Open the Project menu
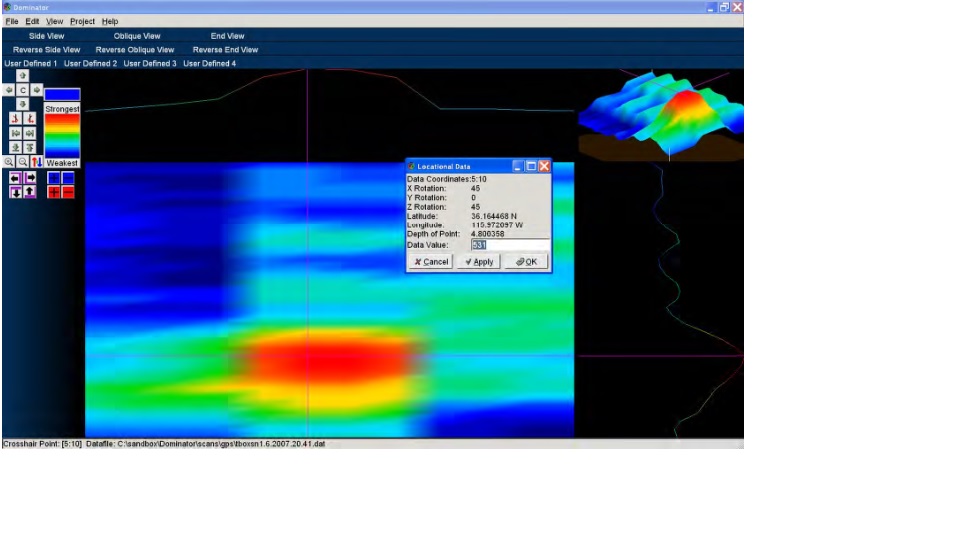This screenshot has width=960, height=540. [x=83, y=21]
